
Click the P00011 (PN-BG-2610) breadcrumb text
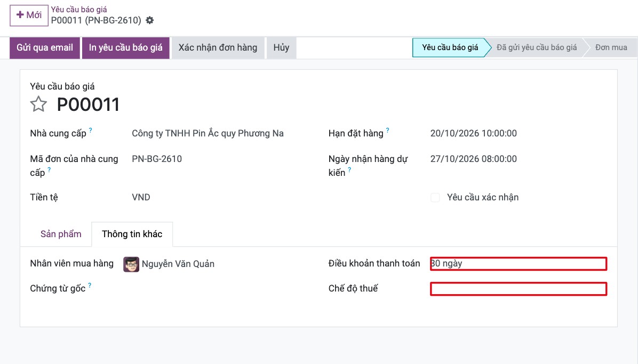point(96,20)
